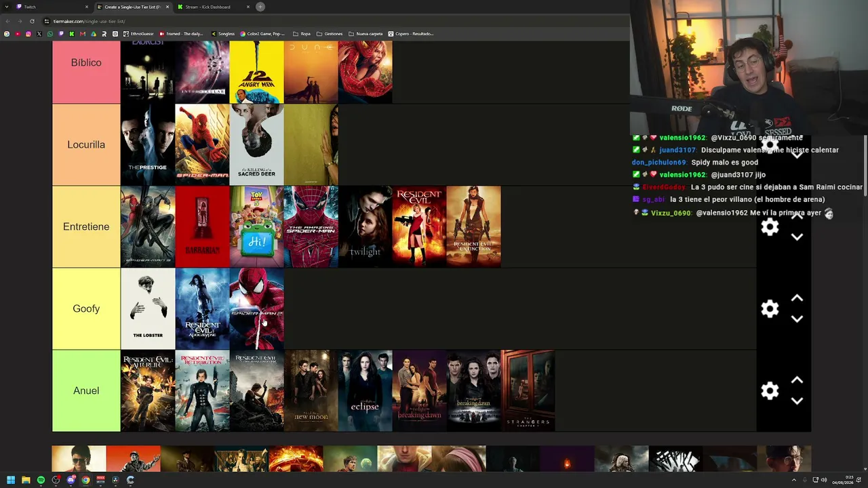Viewport: 868px width, 488px height.
Task: Expand the Gestiones bookmarks folder
Action: point(329,34)
